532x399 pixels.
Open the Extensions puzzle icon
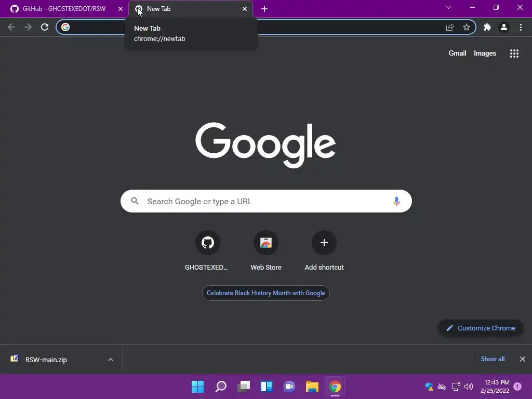tap(487, 27)
